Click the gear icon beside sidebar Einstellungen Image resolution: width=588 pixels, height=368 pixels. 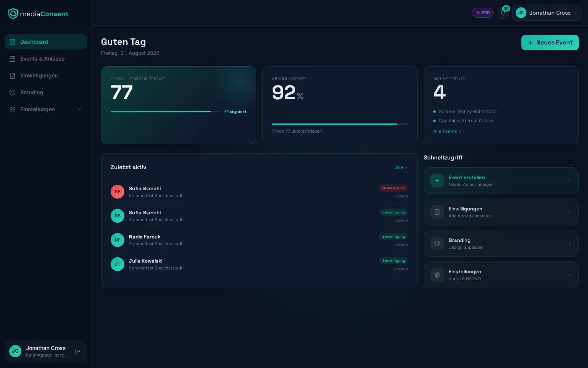tap(12, 109)
